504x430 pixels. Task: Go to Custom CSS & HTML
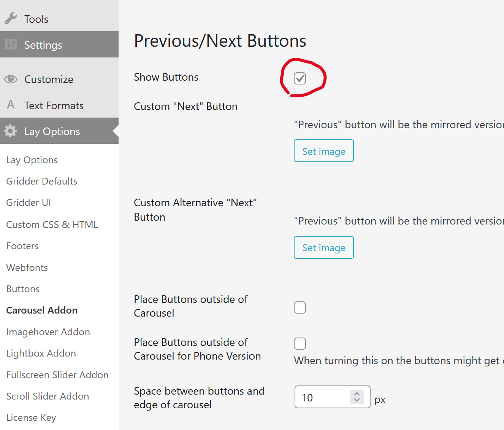52,225
